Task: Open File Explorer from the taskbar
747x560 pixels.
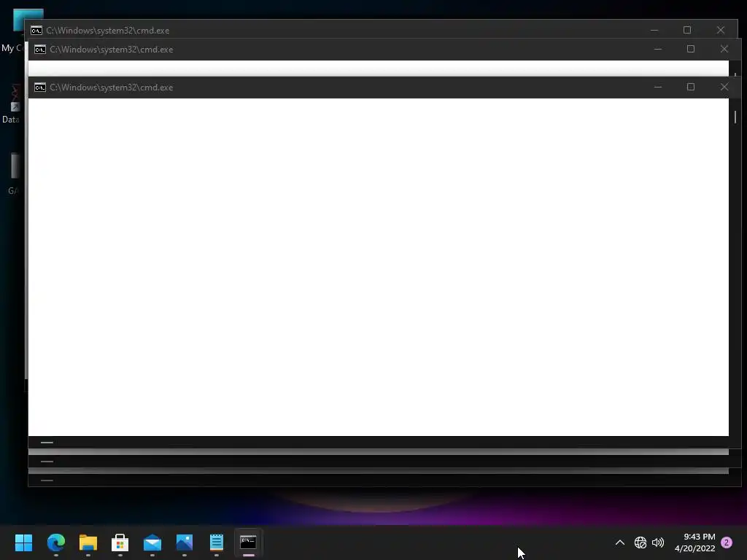Action: coord(88,542)
